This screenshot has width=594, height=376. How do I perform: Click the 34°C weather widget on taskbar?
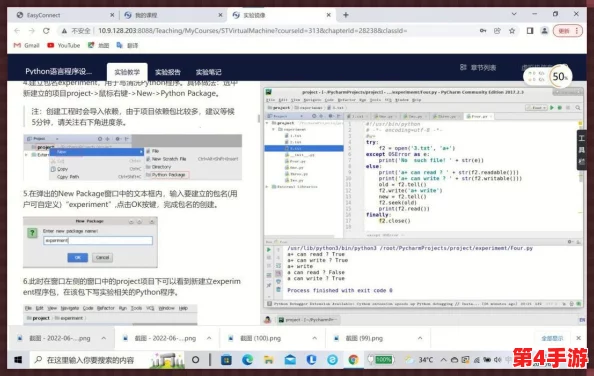pos(419,360)
